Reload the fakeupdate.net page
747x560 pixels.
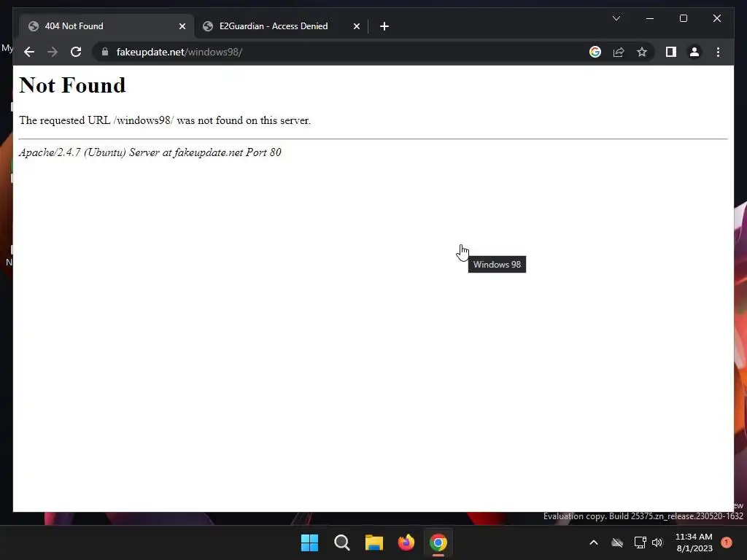[x=76, y=52]
